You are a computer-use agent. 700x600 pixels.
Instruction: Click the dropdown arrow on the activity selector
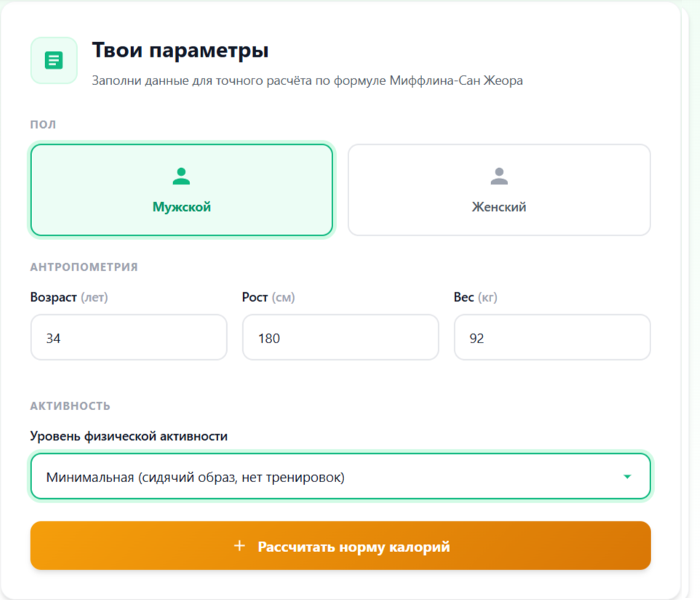(627, 476)
